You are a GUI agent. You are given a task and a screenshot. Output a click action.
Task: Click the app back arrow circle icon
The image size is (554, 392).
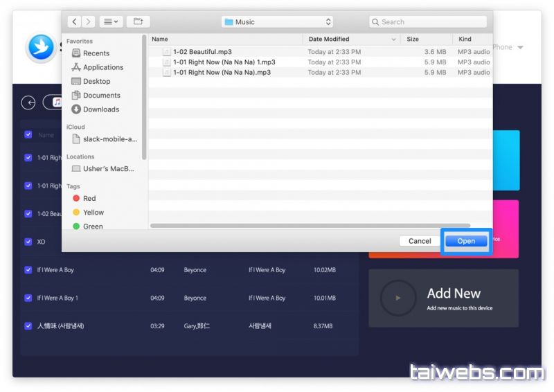28,103
